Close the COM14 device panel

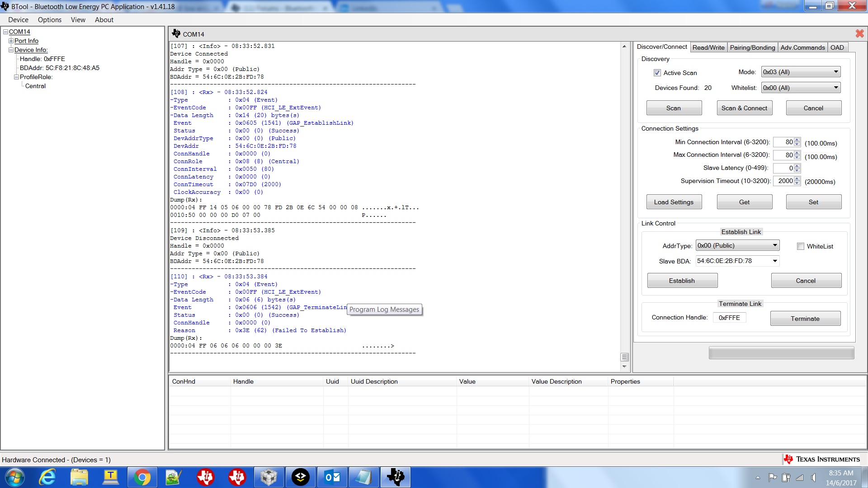pos(859,33)
